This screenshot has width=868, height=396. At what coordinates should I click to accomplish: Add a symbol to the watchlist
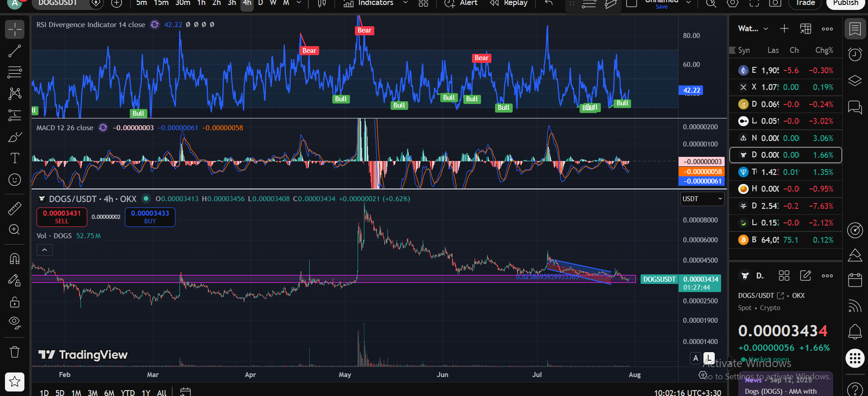pos(784,29)
